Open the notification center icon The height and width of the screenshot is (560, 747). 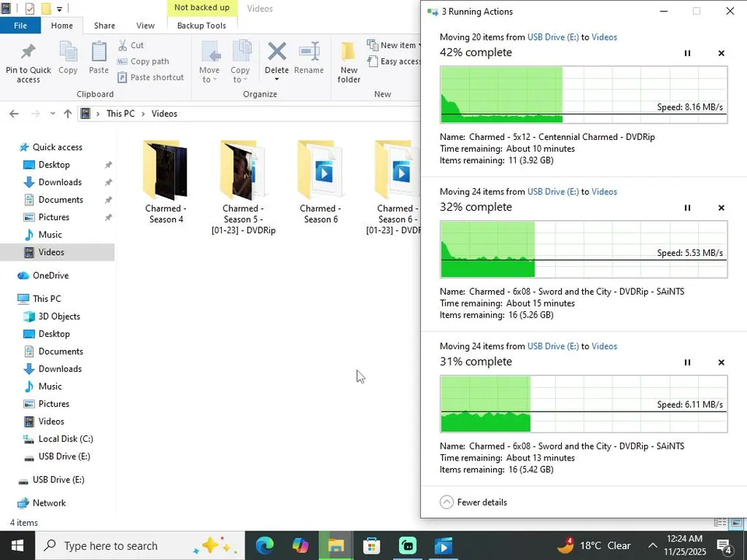pyautogui.click(x=724, y=546)
